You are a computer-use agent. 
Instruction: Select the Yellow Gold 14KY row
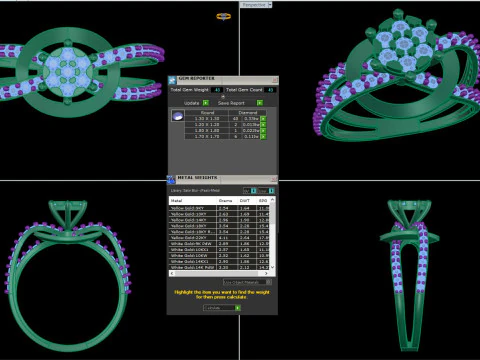pos(220,220)
